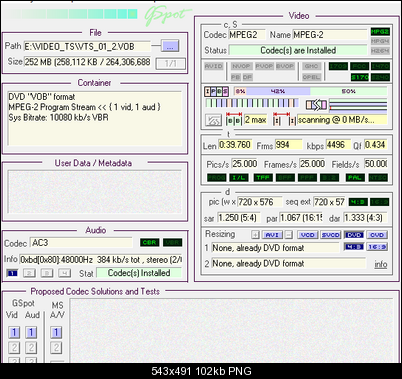The height and width of the screenshot is (379, 402).
Task: Click the S240 colorimetry indicator
Action: tap(380, 77)
